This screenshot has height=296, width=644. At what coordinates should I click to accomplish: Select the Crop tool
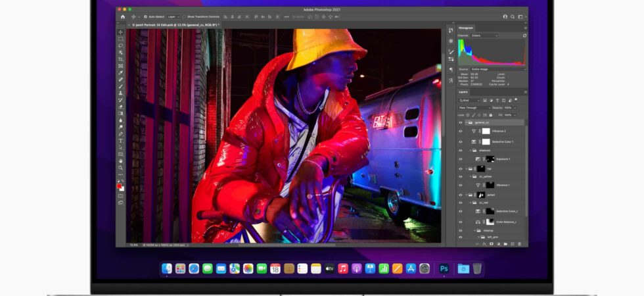(121, 59)
